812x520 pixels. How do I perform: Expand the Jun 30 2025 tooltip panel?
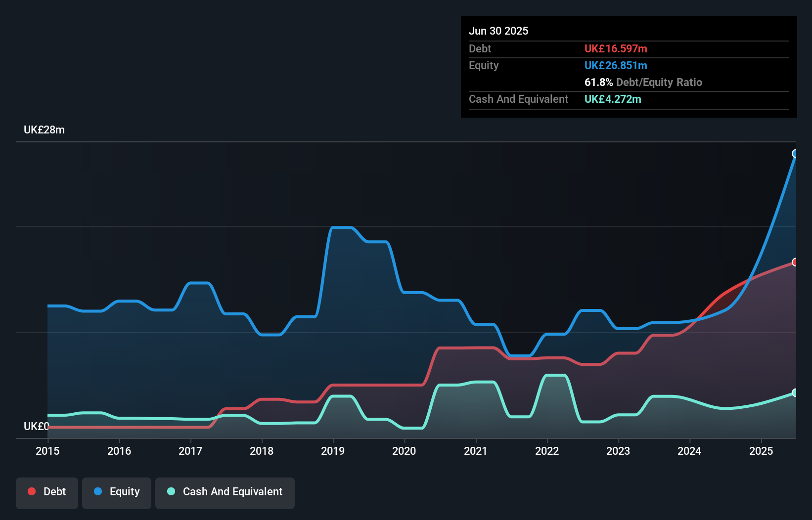pyautogui.click(x=498, y=31)
